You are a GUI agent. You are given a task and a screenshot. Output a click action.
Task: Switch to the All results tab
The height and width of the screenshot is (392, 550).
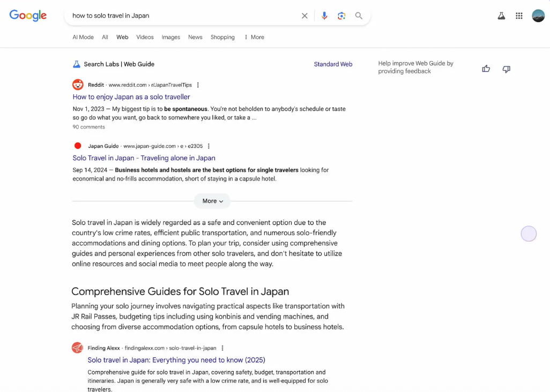[105, 37]
